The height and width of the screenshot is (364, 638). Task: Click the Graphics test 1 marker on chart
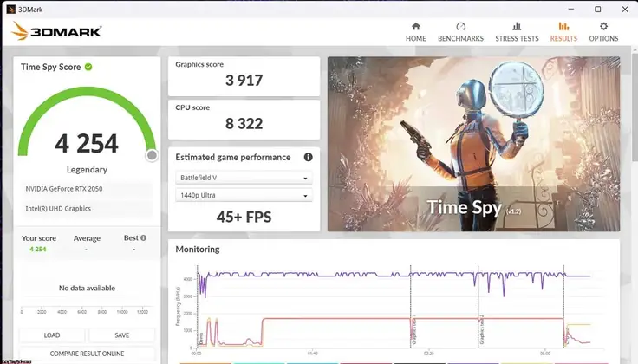click(x=413, y=330)
